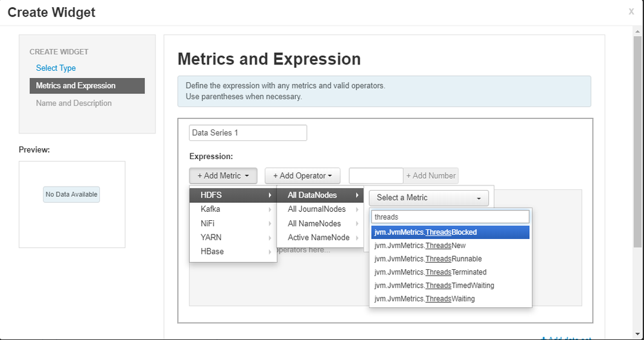Choose NiFi from the service list

pos(233,223)
